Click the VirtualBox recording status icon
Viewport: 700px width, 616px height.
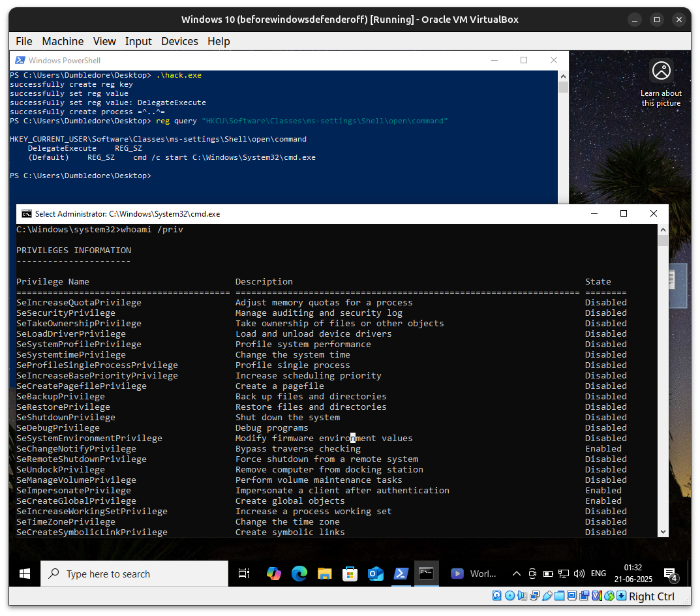585,596
